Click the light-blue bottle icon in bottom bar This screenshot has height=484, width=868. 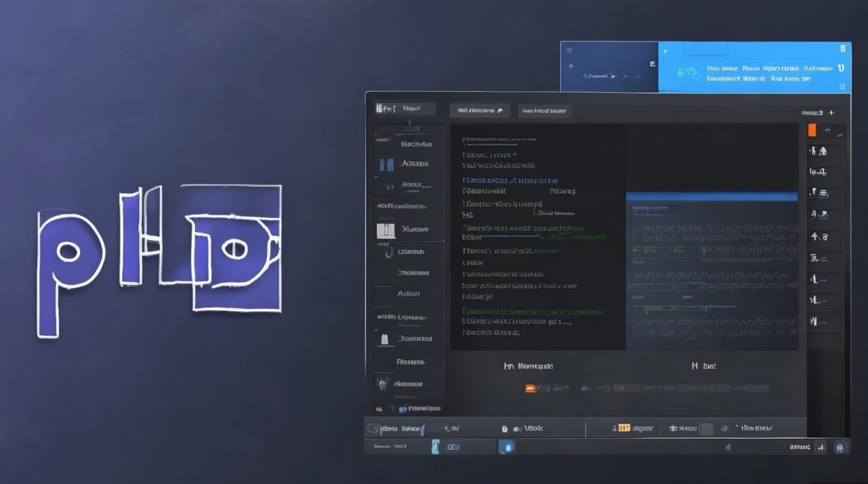tap(435, 447)
